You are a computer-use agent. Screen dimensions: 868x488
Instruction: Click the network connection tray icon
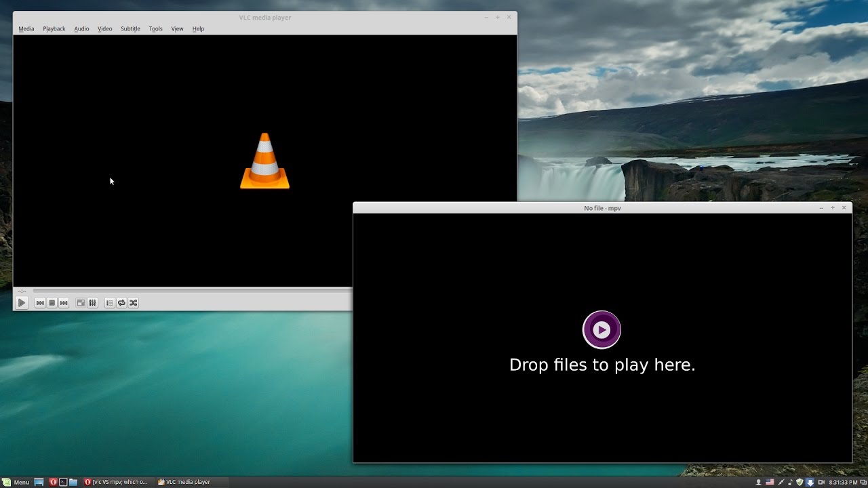tap(781, 482)
